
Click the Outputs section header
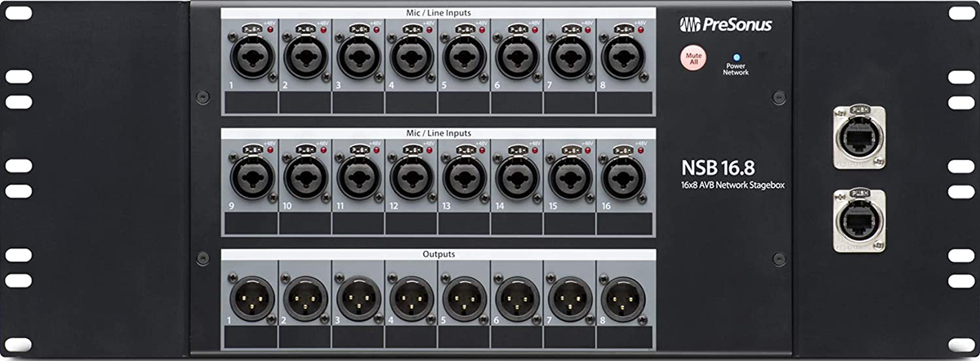coord(438,255)
